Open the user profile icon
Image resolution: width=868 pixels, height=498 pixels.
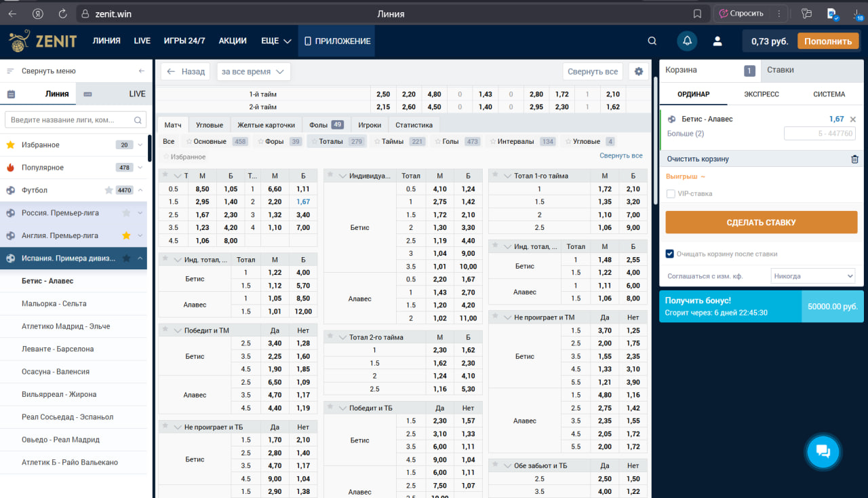click(717, 41)
